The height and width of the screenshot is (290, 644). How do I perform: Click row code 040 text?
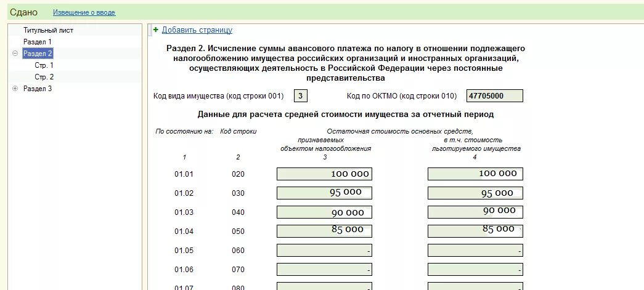click(x=238, y=212)
